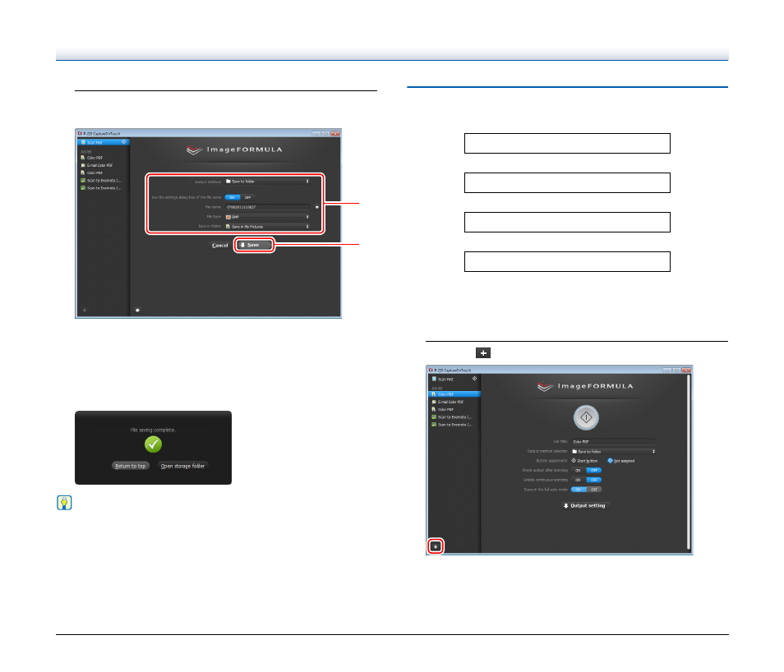Image resolution: width=784 pixels, height=672 pixels.
Task: Click Return to top in file saving dialog
Action: click(x=131, y=466)
